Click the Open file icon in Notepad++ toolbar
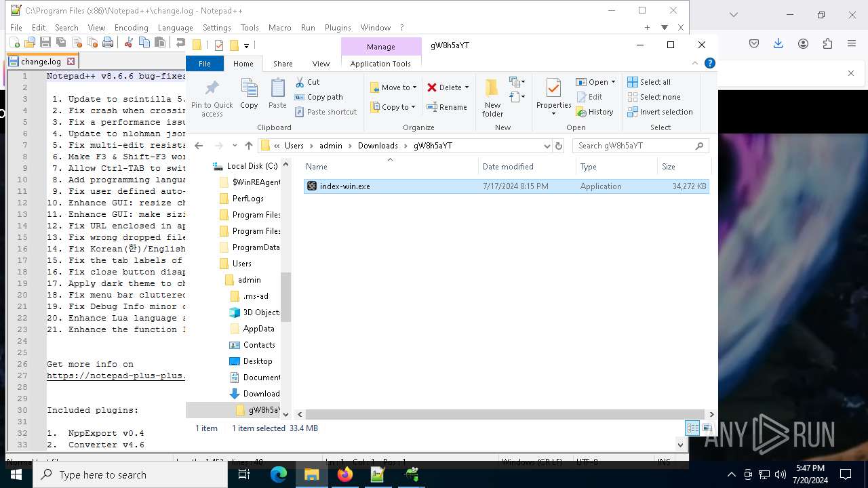868x488 pixels. coord(30,42)
